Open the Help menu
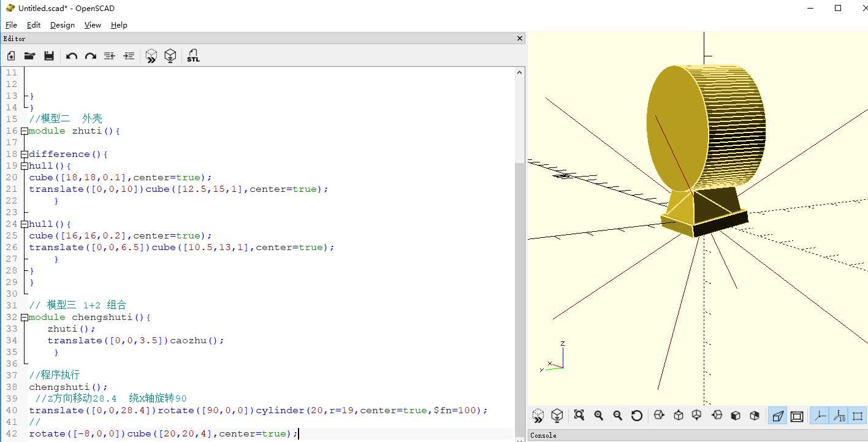This screenshot has width=868, height=442. (119, 25)
